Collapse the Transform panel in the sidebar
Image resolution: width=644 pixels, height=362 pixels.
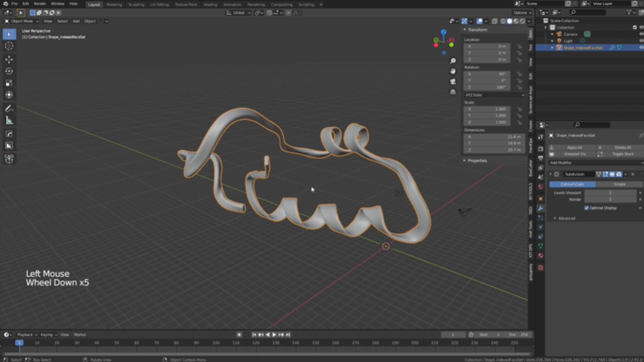click(x=477, y=30)
